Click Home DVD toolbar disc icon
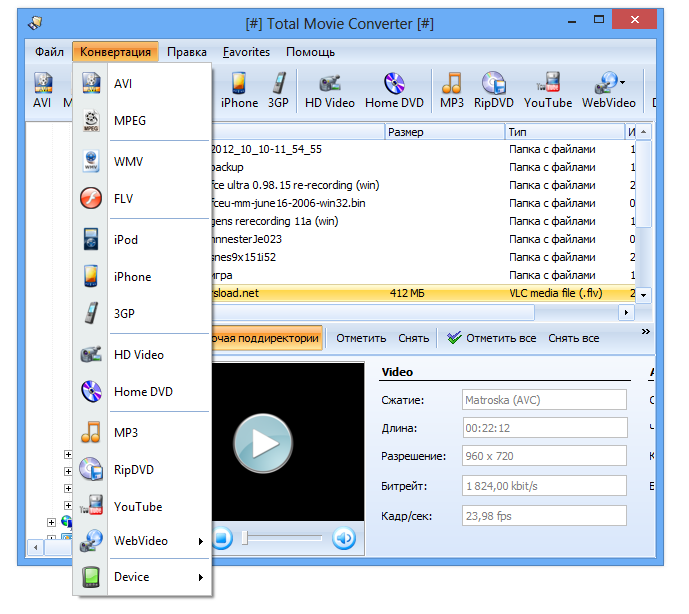The width and height of the screenshot is (689, 614). (x=394, y=90)
